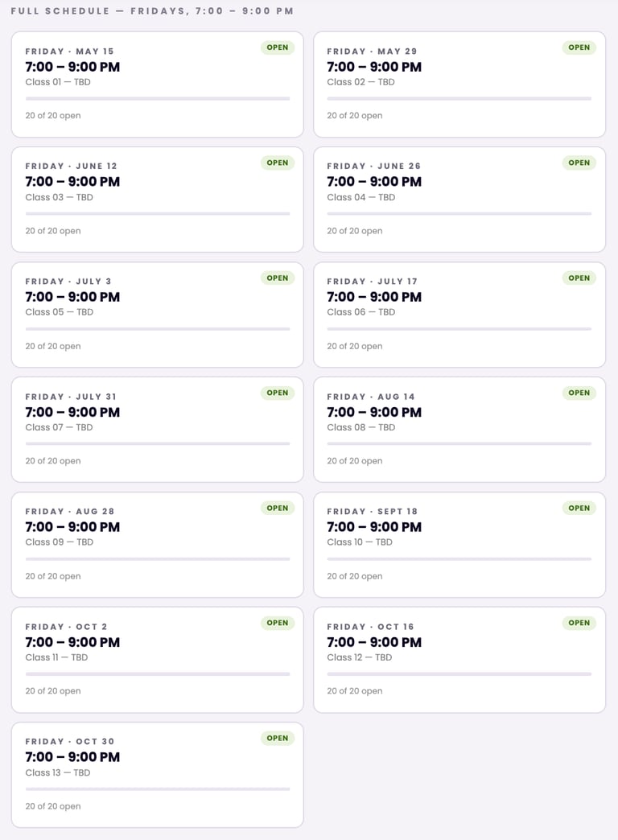Click the Full Schedule section heading
This screenshot has height=840, width=618.
(152, 11)
